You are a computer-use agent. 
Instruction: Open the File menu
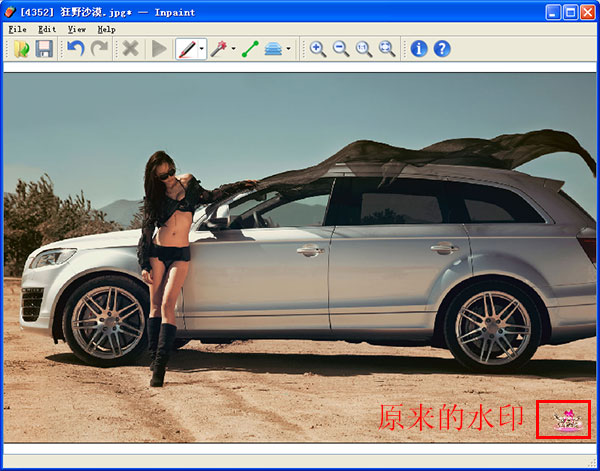[x=18, y=29]
